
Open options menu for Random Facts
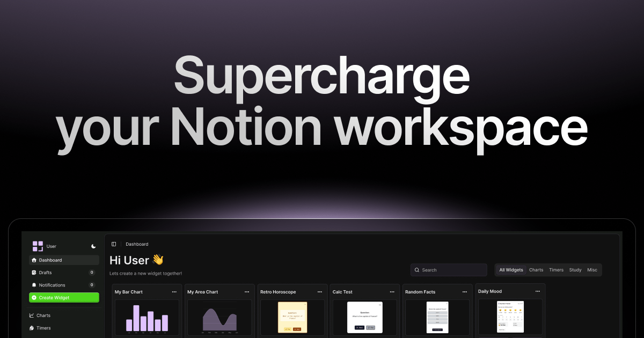pyautogui.click(x=465, y=292)
